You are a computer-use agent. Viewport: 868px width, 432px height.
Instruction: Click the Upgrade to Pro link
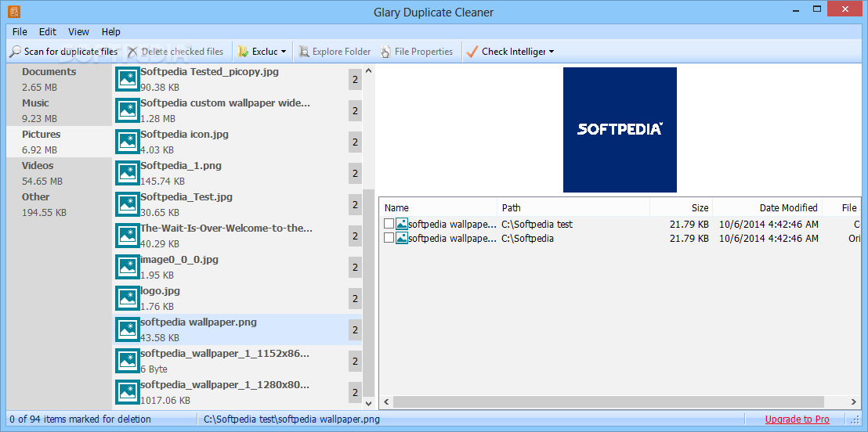pyautogui.click(x=797, y=419)
